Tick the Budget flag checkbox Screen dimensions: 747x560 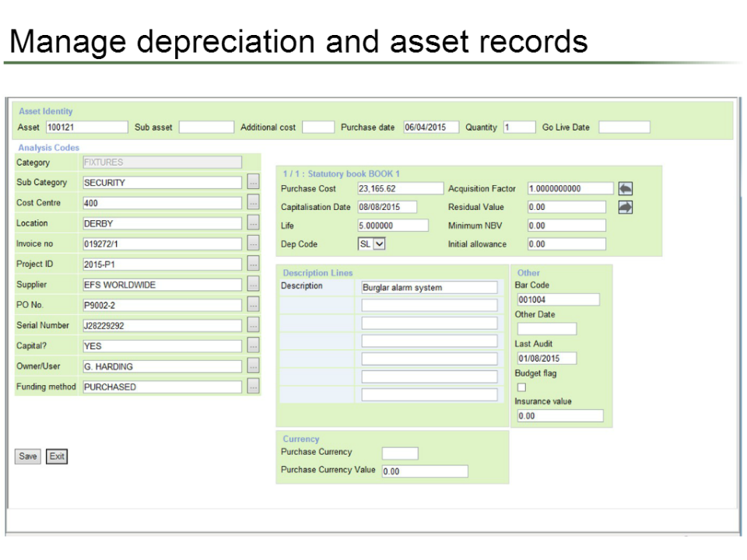click(x=521, y=387)
